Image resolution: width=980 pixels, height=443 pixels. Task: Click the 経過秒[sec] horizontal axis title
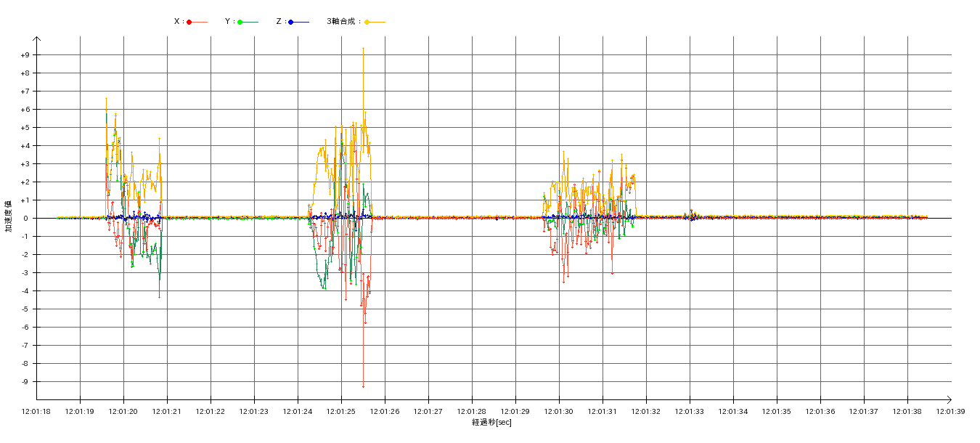point(491,423)
